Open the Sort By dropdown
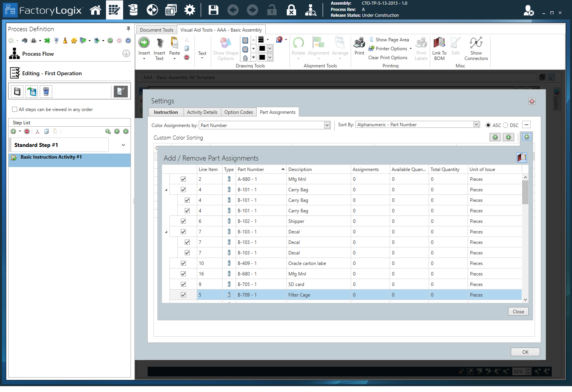 click(476, 125)
